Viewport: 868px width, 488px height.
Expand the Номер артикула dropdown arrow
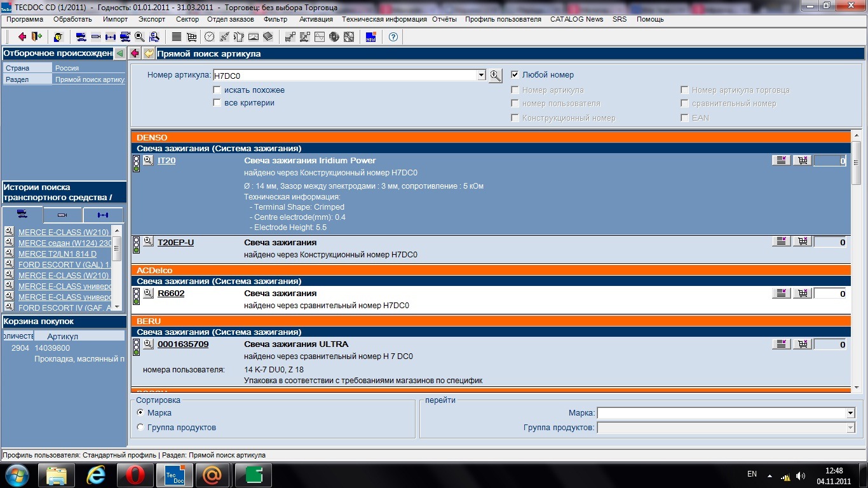coord(481,76)
